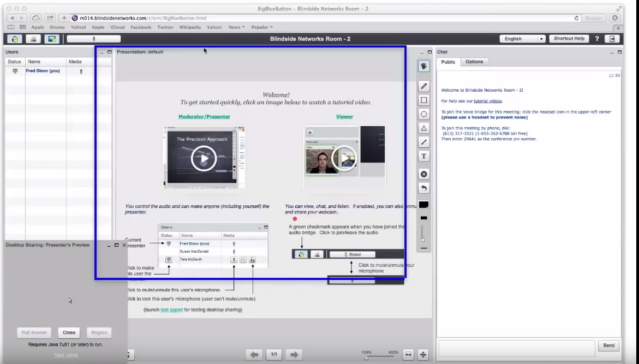Fit presentation to page
Viewport: 639px width, 364px height.
(x=423, y=355)
